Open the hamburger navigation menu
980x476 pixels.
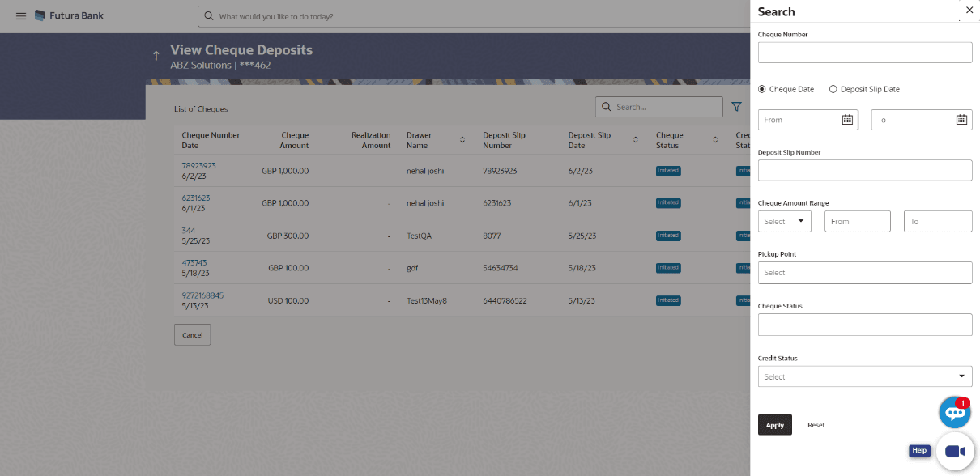(x=21, y=16)
